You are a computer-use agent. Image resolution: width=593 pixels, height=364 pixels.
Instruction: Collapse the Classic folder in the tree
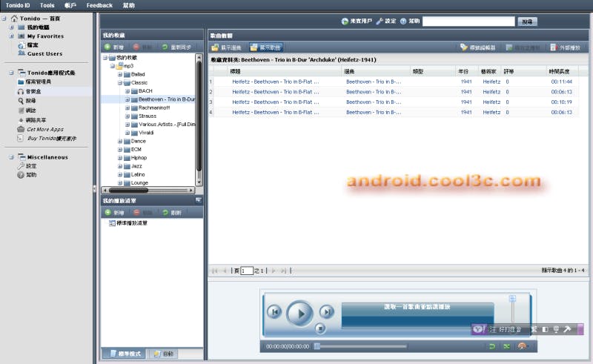[121, 83]
